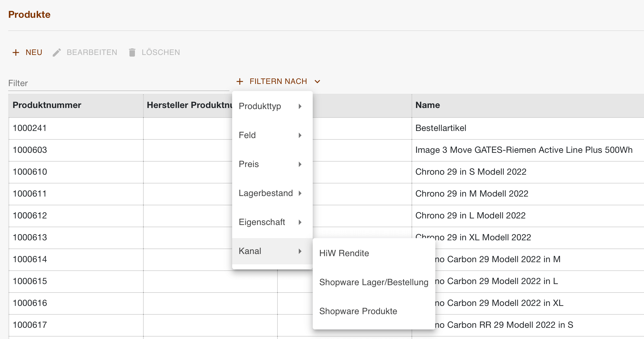Viewport: 644px width, 339px height.
Task: Click the plus icon next to NEU
Action: pos(16,52)
